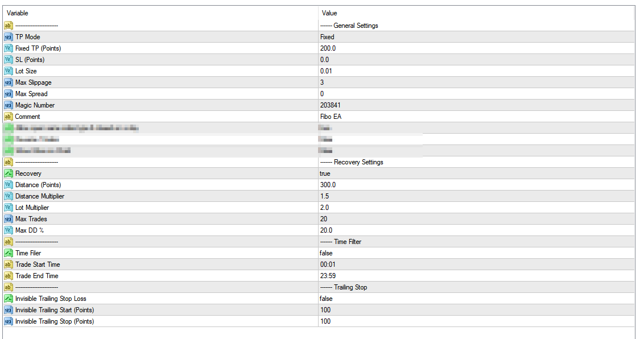Edit the Fixed TP (Points) value 200.0
Screen dimensions: 644x339
[x=476, y=48]
